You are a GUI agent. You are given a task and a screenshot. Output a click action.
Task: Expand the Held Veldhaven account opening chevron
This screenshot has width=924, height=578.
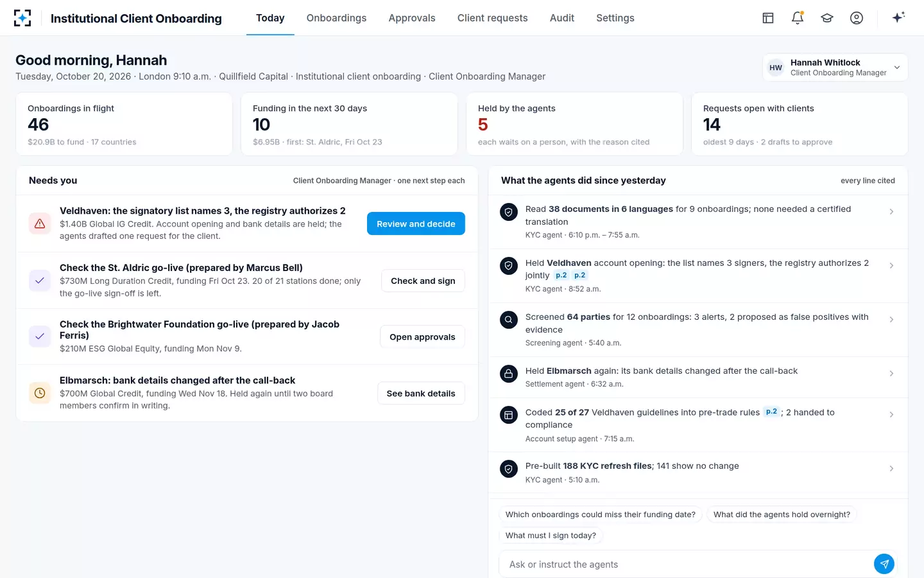pos(891,266)
